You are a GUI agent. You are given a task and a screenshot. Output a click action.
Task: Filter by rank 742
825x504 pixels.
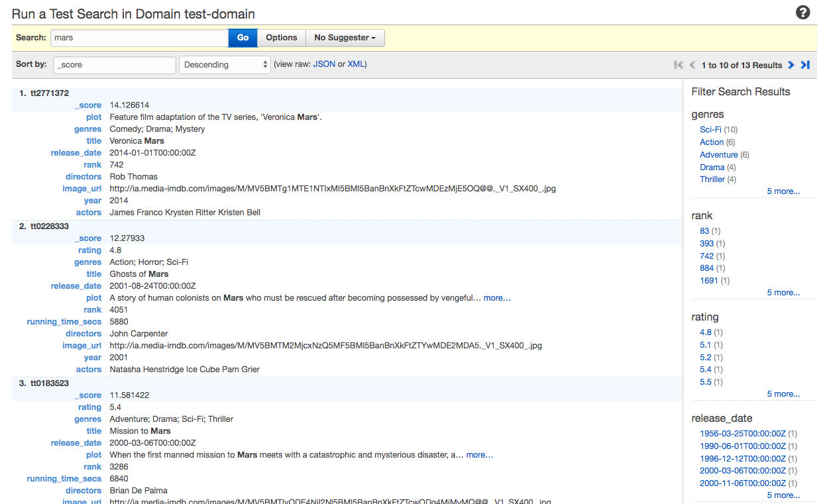pos(706,256)
